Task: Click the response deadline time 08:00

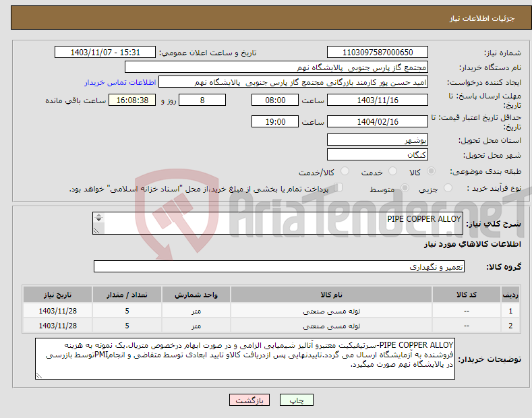Action: pos(275,100)
